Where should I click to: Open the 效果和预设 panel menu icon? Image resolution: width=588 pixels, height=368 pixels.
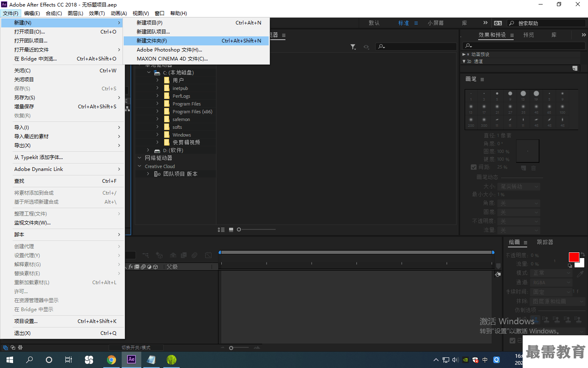click(512, 35)
